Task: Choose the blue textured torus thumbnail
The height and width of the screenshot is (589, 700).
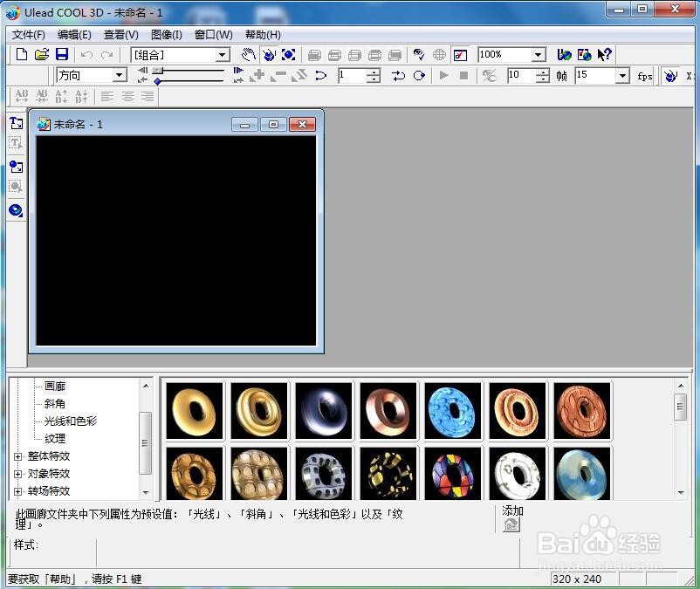Action: (453, 411)
